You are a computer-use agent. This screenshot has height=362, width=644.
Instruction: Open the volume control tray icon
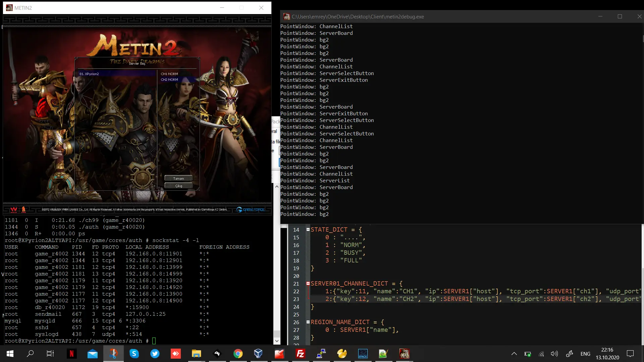pyautogui.click(x=554, y=354)
